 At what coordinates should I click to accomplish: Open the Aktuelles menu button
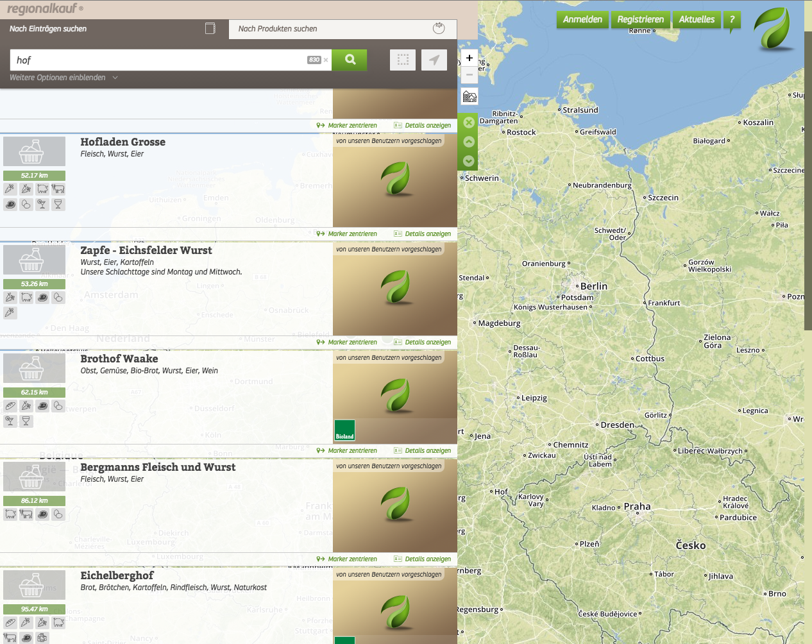tap(697, 19)
